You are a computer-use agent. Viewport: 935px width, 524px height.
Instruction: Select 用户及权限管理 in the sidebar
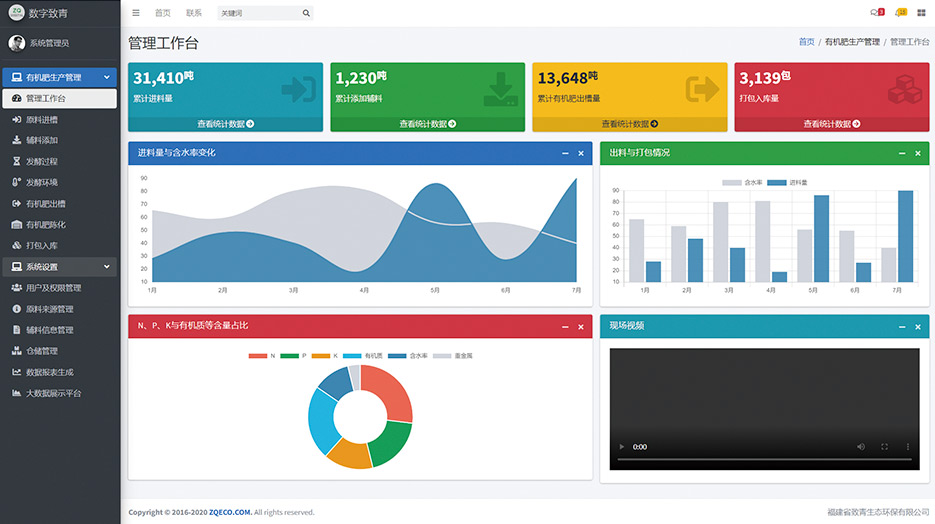(x=53, y=288)
